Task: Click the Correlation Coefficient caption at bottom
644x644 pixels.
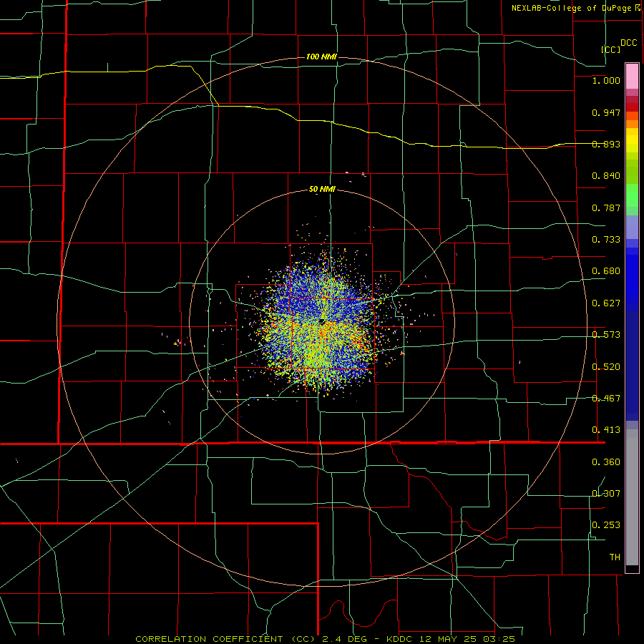Action: (x=325, y=639)
